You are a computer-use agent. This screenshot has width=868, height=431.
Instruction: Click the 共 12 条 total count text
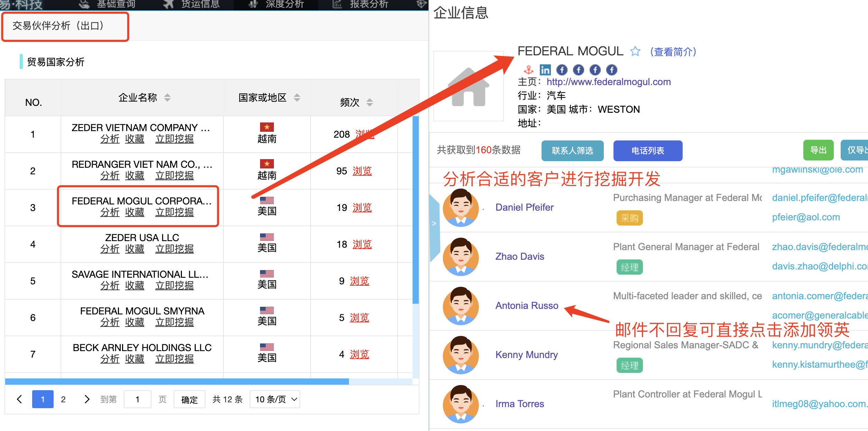click(228, 400)
